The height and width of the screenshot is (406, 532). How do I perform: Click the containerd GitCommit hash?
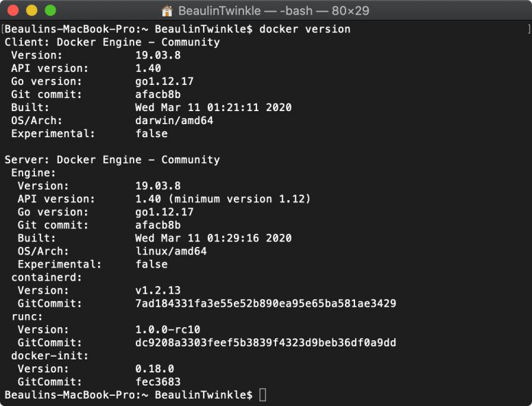pyautogui.click(x=266, y=304)
